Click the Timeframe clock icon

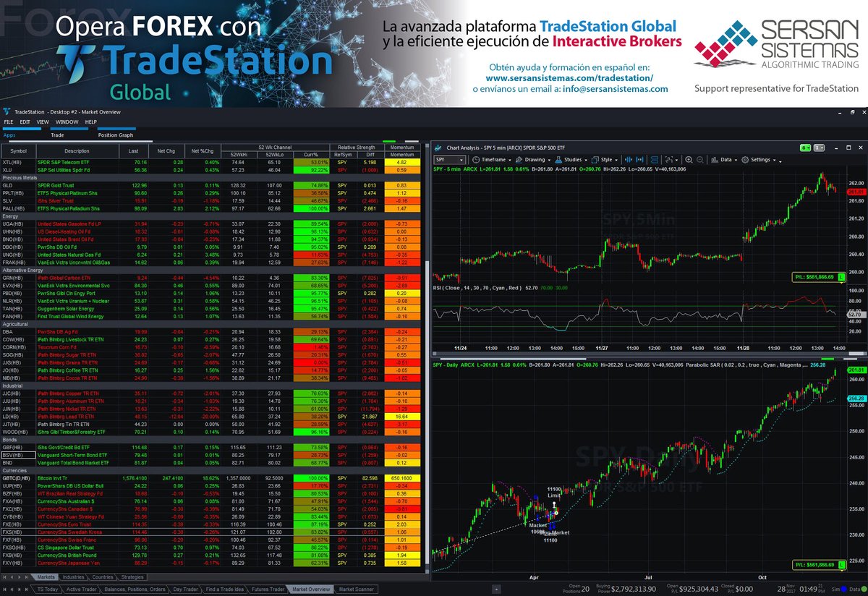(x=476, y=159)
